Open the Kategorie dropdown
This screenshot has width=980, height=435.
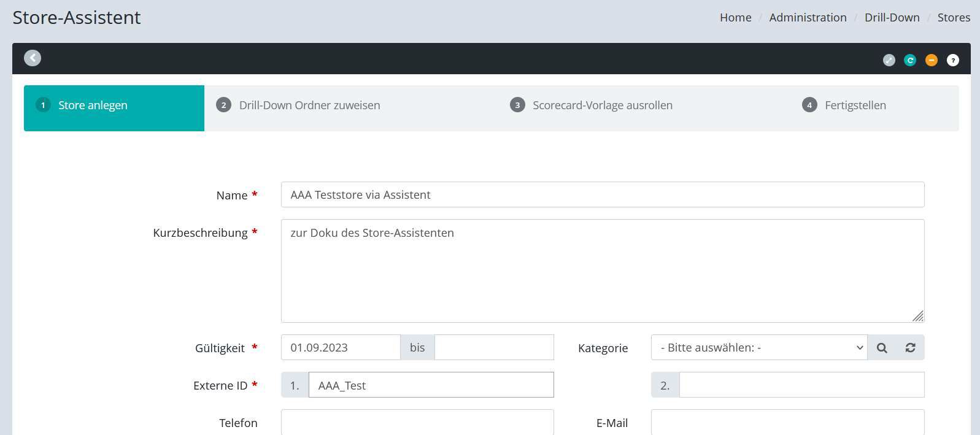(759, 348)
